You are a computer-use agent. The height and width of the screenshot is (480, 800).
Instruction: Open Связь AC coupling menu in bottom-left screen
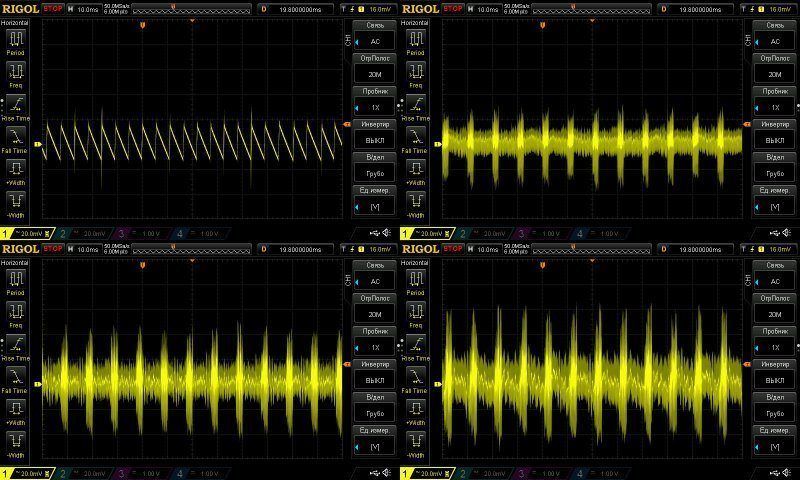pos(375,275)
